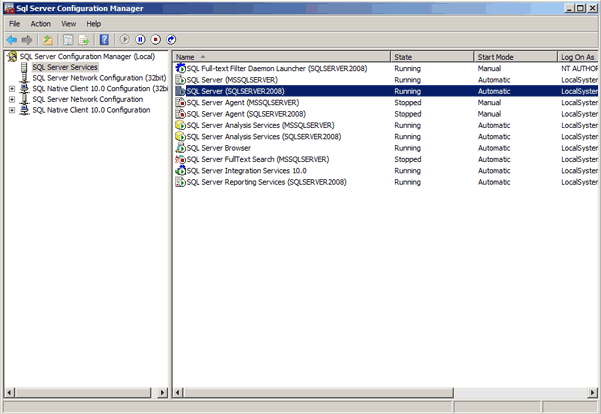601x414 pixels.
Task: Expand SQL Native Client 10.0 Configuration (32bit) node
Action: point(12,89)
